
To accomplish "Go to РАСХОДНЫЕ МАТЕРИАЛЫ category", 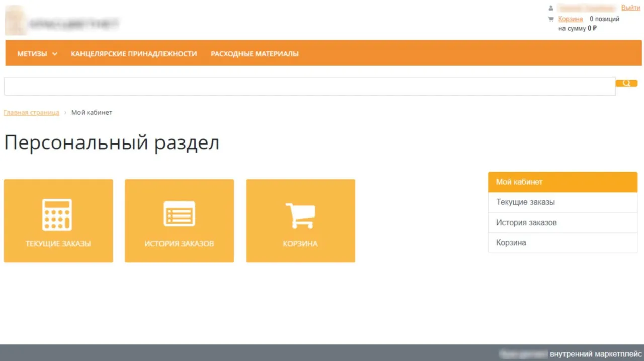I will click(255, 54).
